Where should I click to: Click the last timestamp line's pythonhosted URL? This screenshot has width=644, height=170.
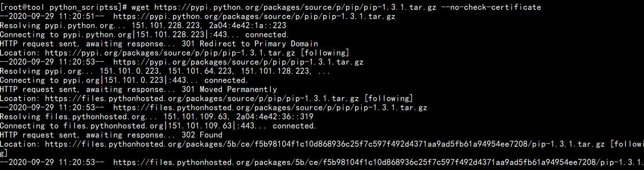(x=378, y=162)
